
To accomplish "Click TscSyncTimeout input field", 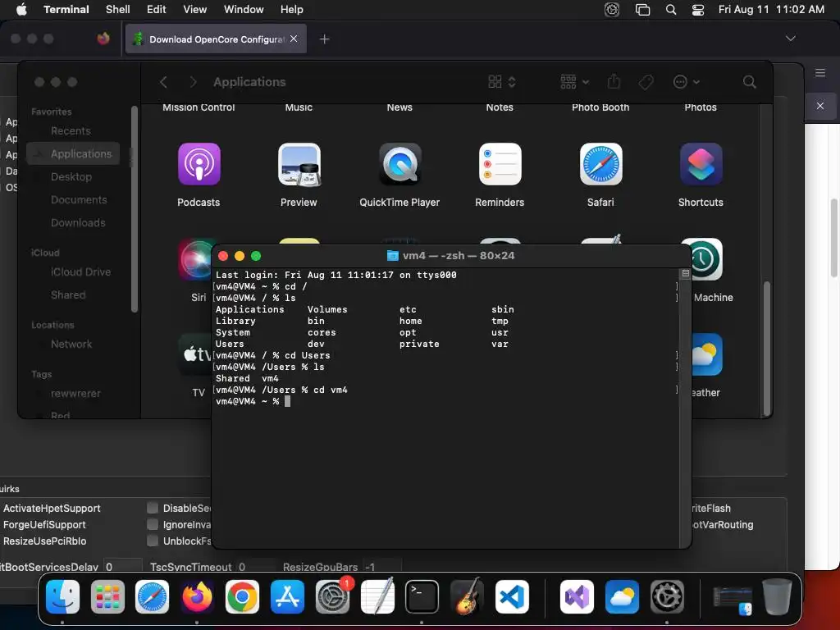I will tap(255, 566).
